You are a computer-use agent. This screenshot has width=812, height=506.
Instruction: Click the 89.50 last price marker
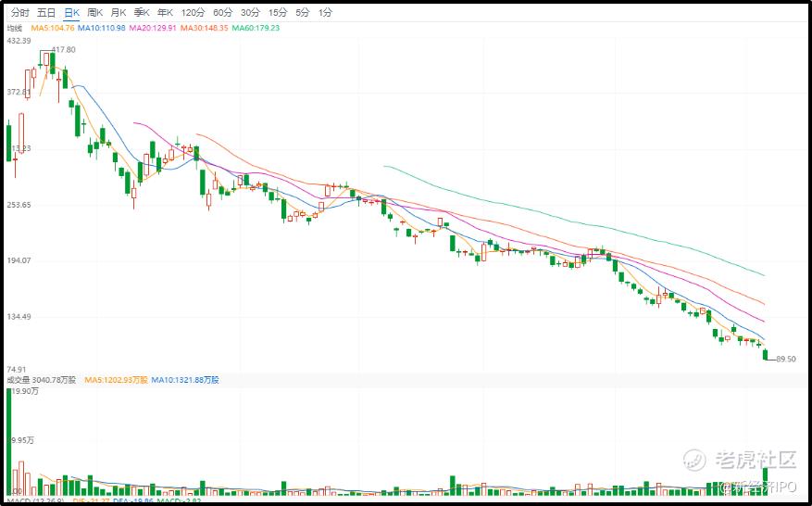[785, 360]
